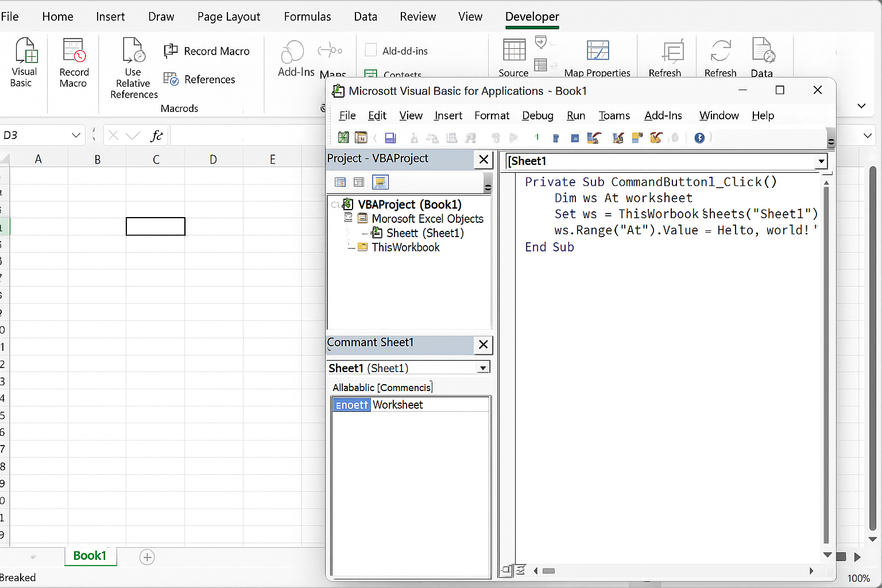This screenshot has height=588, width=882.
Task: Close the Project - VBAProject panel
Action: tap(484, 159)
